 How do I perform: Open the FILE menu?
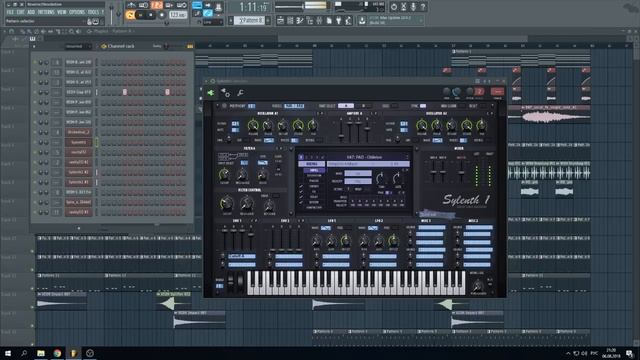[x=10, y=13]
